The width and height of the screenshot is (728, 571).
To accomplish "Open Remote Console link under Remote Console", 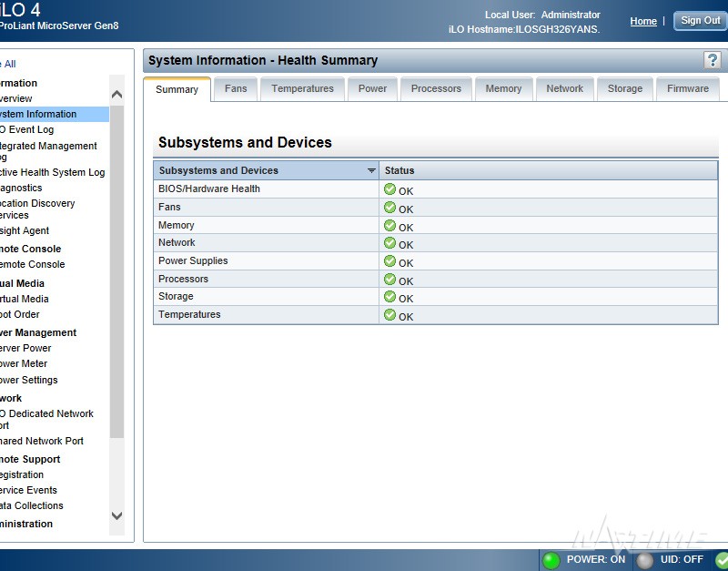I will coord(33,264).
